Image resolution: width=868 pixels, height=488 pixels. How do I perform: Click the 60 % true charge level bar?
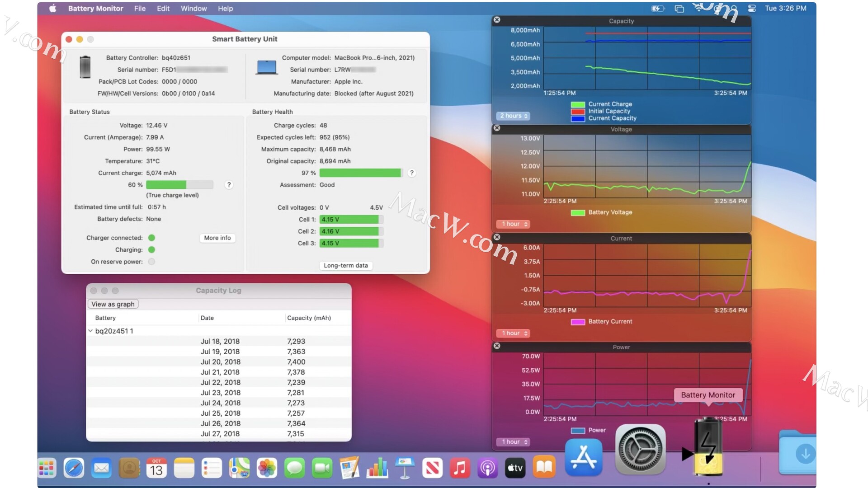(179, 185)
